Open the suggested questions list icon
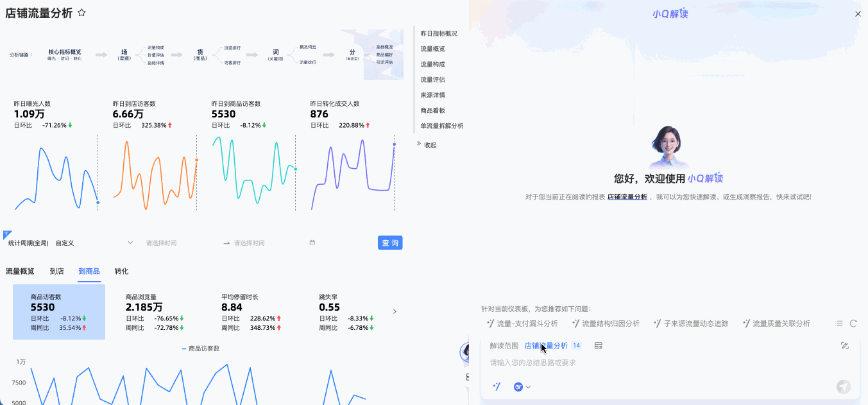This screenshot has width=868, height=405. 839,323
